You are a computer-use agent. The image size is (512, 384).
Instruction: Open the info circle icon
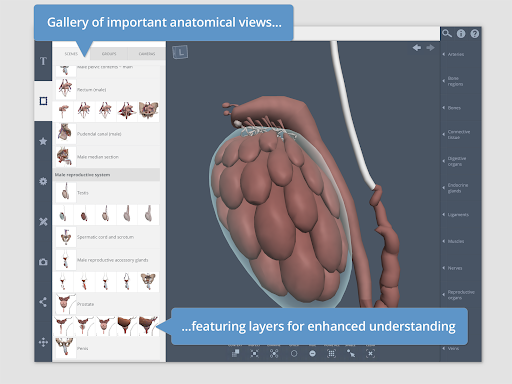point(461,34)
